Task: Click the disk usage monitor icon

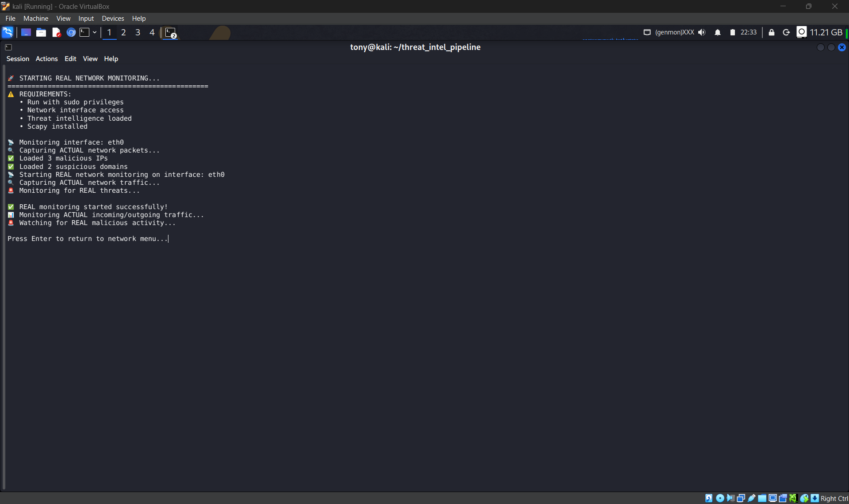Action: click(x=802, y=32)
